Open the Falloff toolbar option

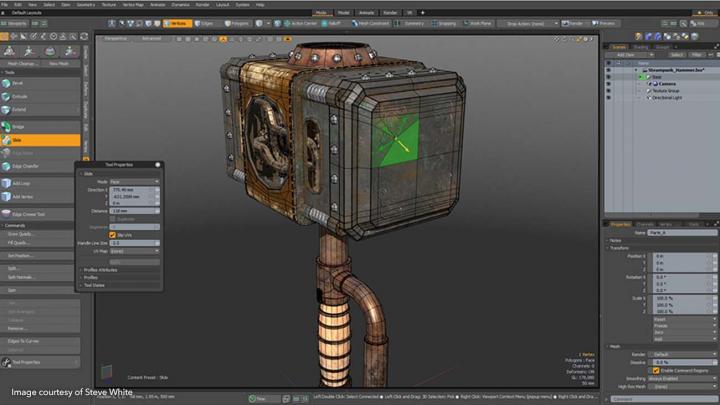tap(334, 23)
